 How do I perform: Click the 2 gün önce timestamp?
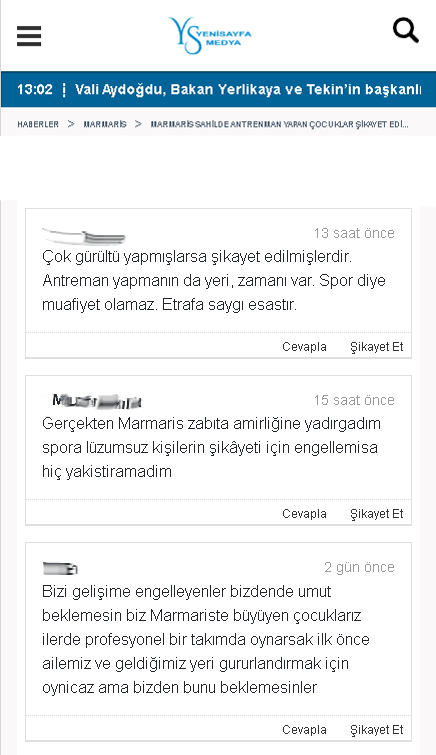(x=359, y=567)
